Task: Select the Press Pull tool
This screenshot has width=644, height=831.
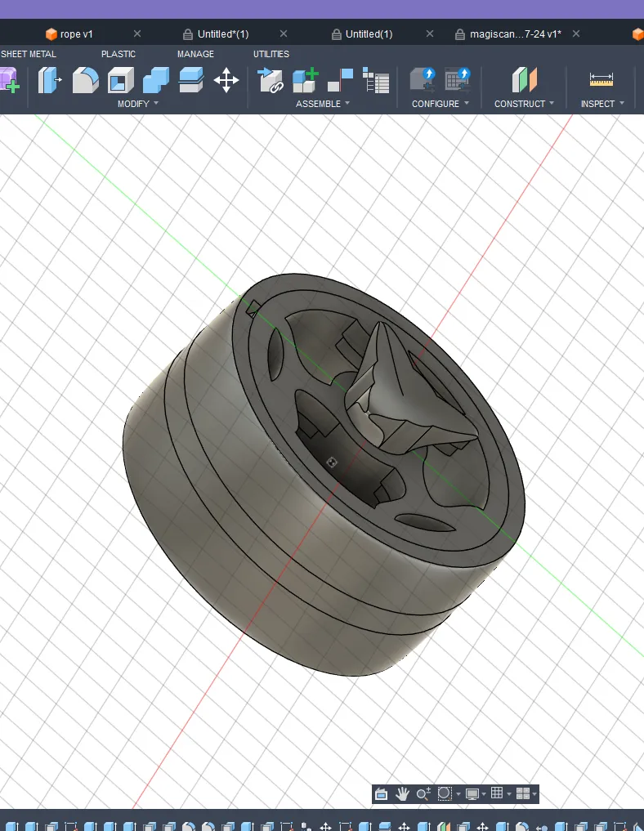Action: (49, 80)
